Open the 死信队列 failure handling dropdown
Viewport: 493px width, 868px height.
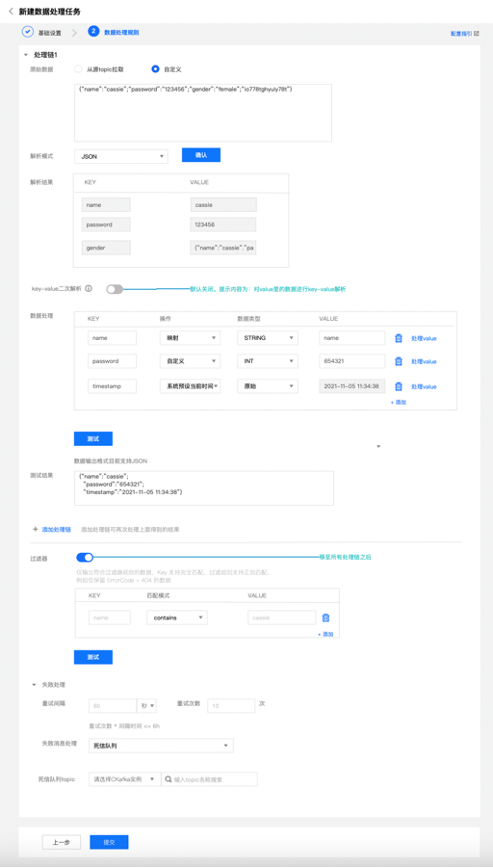click(161, 746)
